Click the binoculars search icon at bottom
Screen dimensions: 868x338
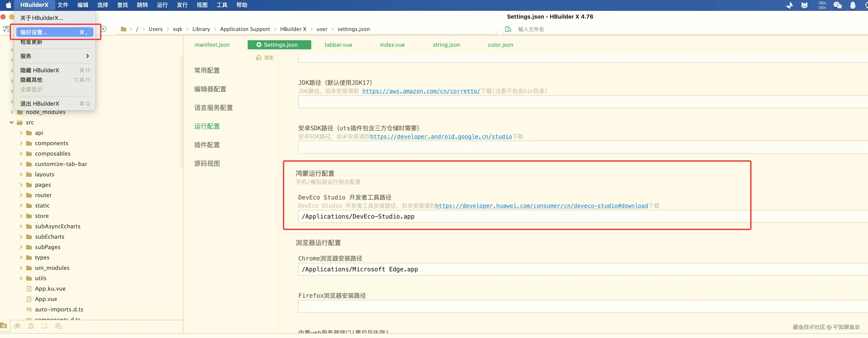coord(17,326)
